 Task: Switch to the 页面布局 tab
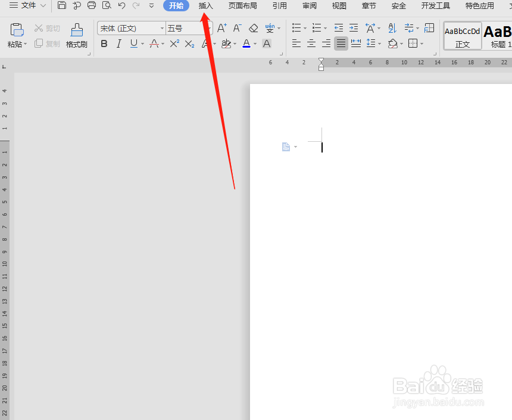click(x=243, y=5)
